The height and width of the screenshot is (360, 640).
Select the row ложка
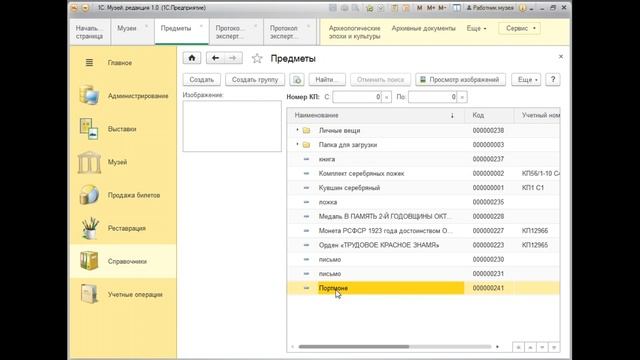pyautogui.click(x=423, y=202)
